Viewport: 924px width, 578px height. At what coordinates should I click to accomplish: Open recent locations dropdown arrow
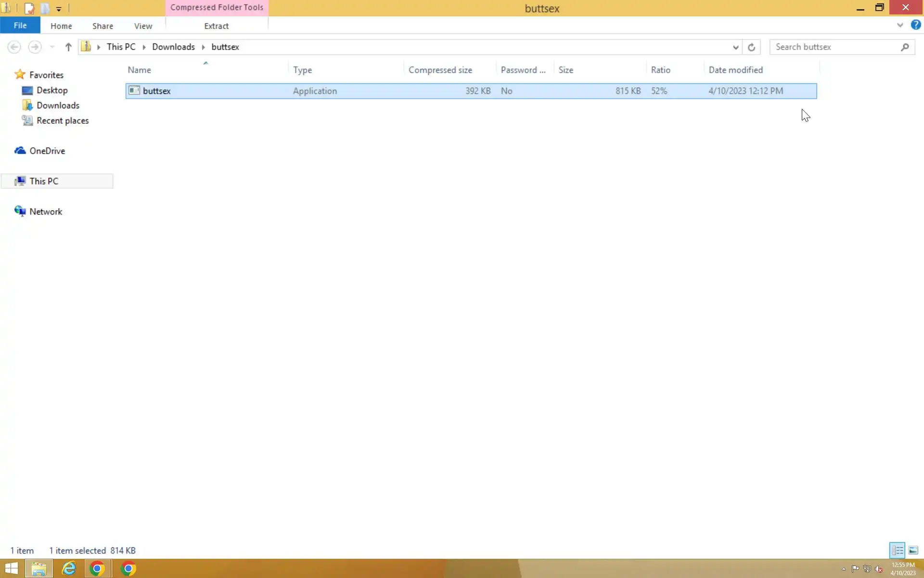(x=52, y=47)
